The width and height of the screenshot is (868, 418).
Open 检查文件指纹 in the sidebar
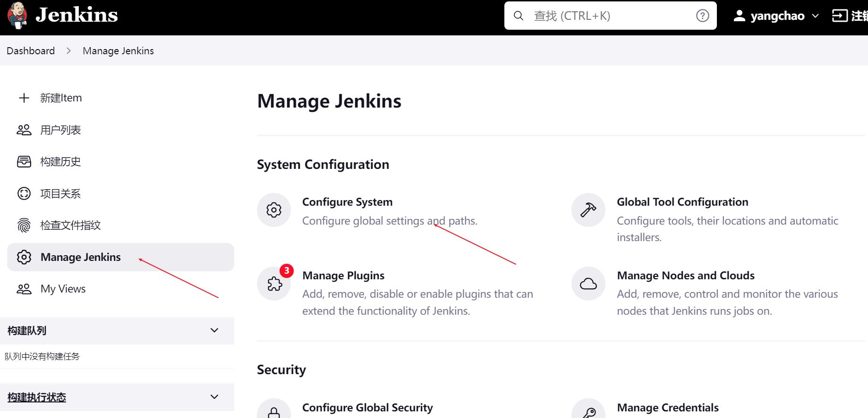(x=70, y=225)
